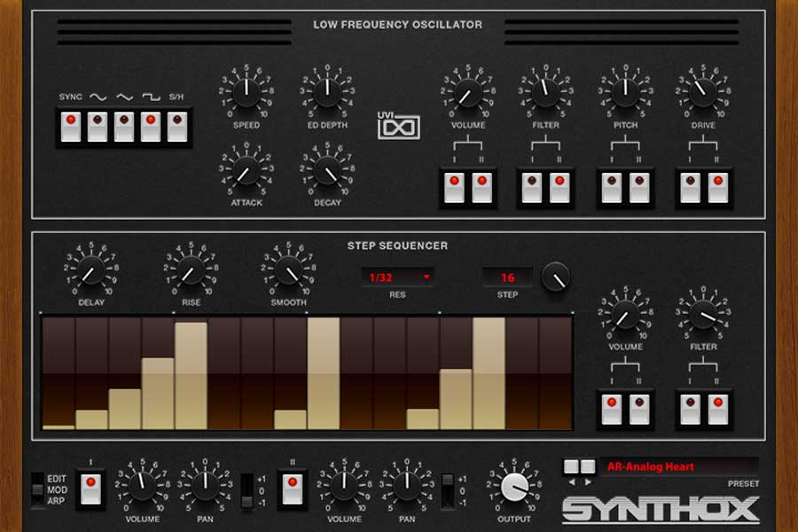Screen dimensions: 798x532
Task: Click the LFO SPEED knob
Action: point(246,92)
